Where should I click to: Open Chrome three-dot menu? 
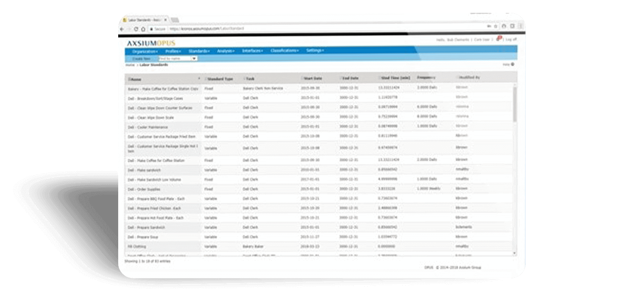520,26
